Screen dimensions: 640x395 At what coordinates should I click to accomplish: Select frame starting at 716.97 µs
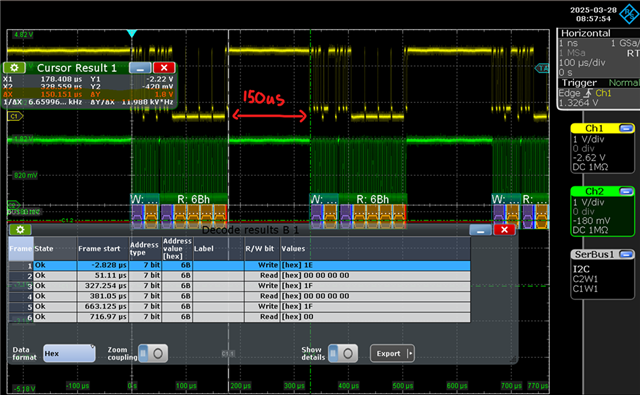coord(239,317)
